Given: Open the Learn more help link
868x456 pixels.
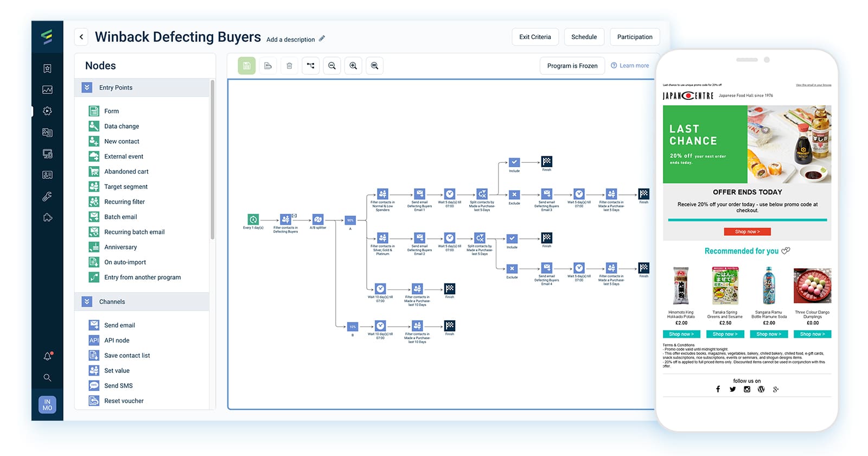Looking at the screenshot, I should [x=630, y=66].
